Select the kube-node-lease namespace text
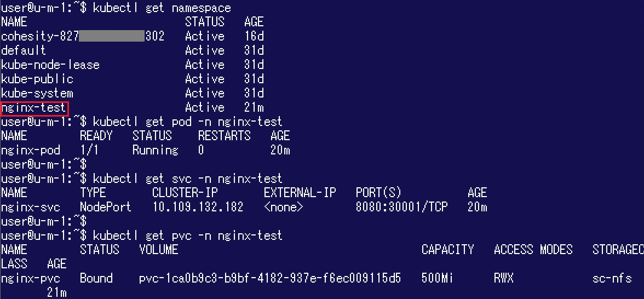Image resolution: width=644 pixels, height=299 pixels. tap(50, 65)
